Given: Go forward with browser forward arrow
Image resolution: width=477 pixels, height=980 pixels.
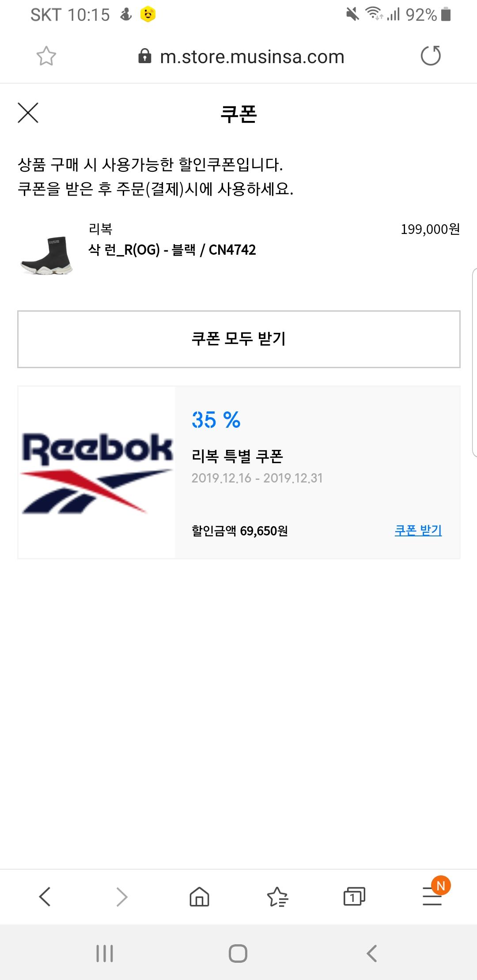Looking at the screenshot, I should pos(122,897).
